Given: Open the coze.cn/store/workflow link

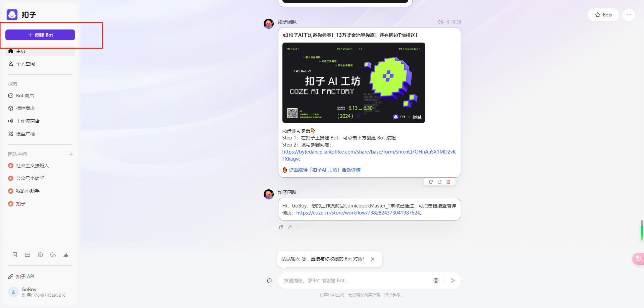Looking at the screenshot, I should (358, 213).
